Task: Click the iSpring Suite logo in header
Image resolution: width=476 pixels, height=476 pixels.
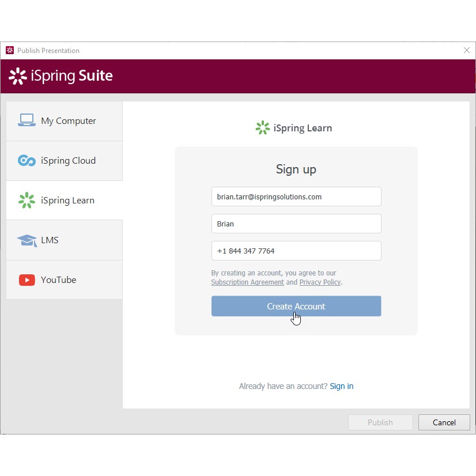Action: 61,76
